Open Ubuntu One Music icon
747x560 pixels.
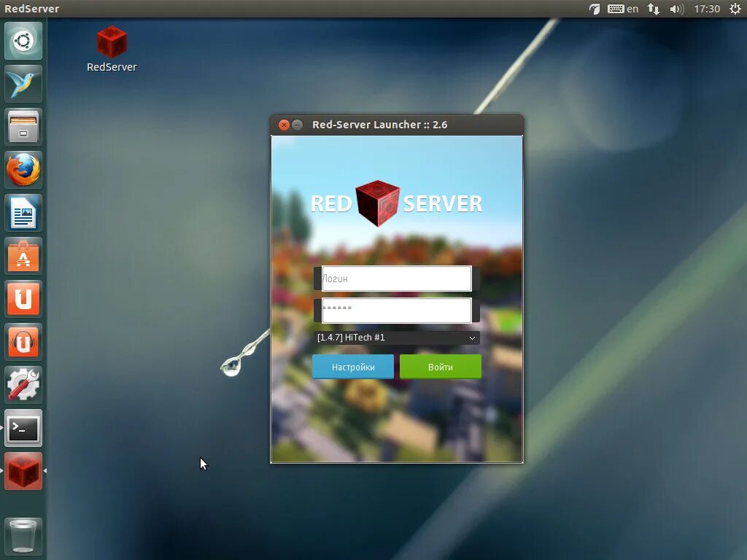(23, 342)
